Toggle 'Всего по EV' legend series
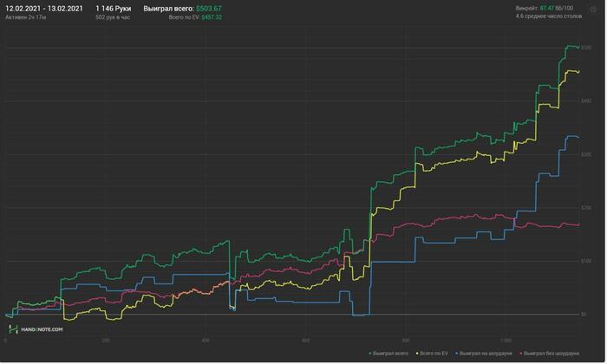Viewport: 607px width, 364px height. tap(432, 354)
